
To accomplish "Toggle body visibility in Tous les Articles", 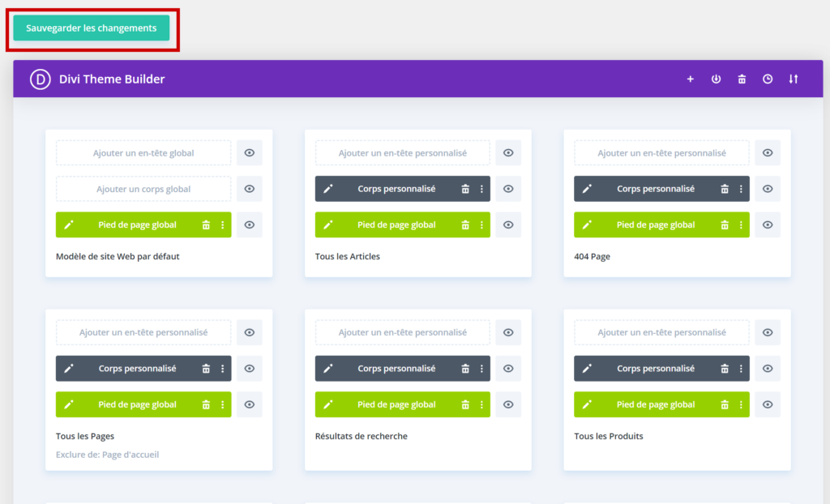I will [508, 189].
